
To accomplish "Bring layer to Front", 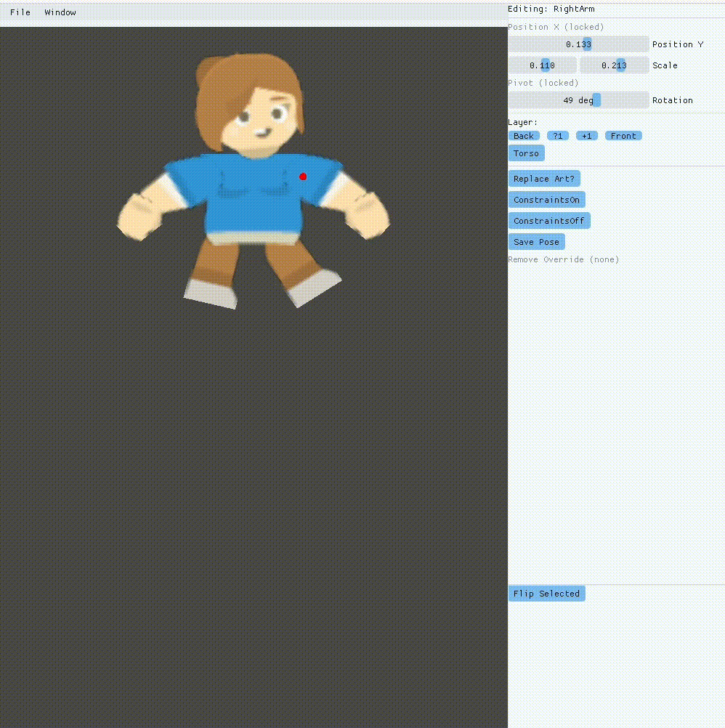I will click(x=623, y=136).
